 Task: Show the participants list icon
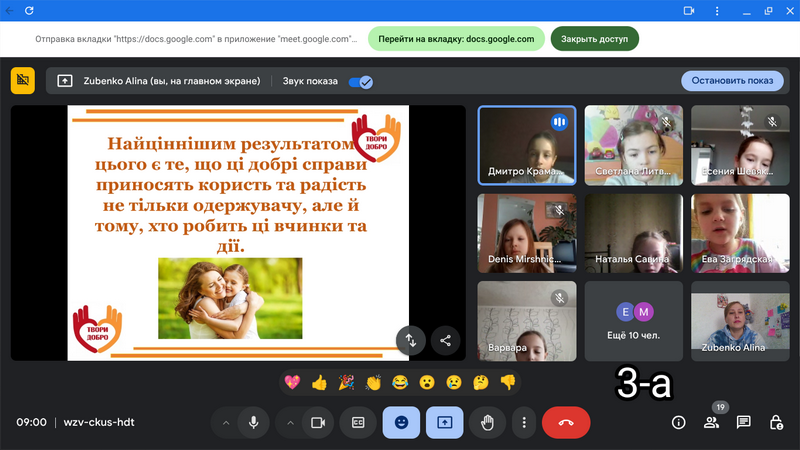711,422
